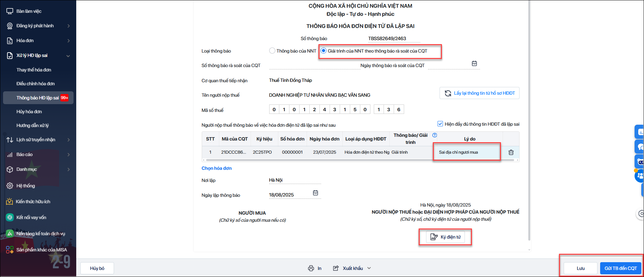Select the Thông báo của NNT radio
Image resolution: width=644 pixels, height=277 pixels.
pos(272,51)
